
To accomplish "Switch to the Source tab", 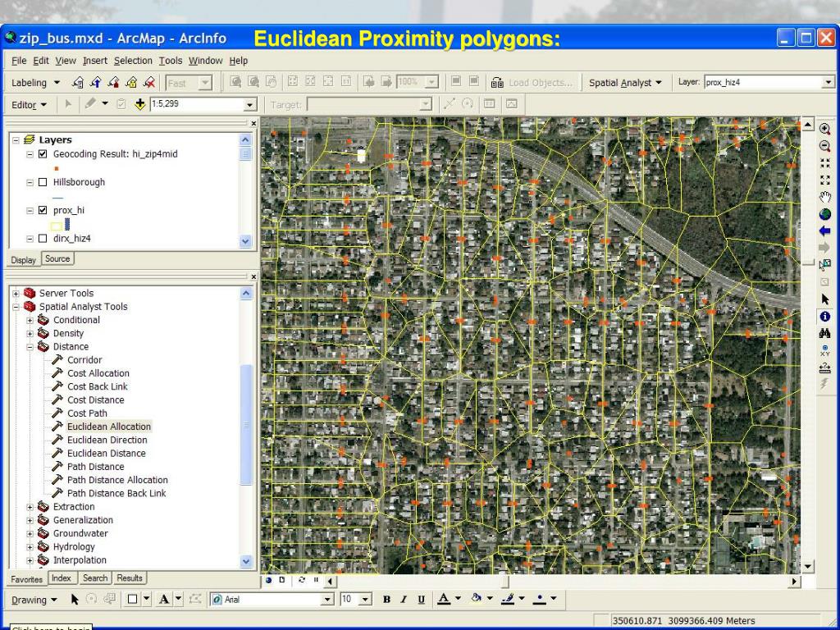I will coord(57,259).
